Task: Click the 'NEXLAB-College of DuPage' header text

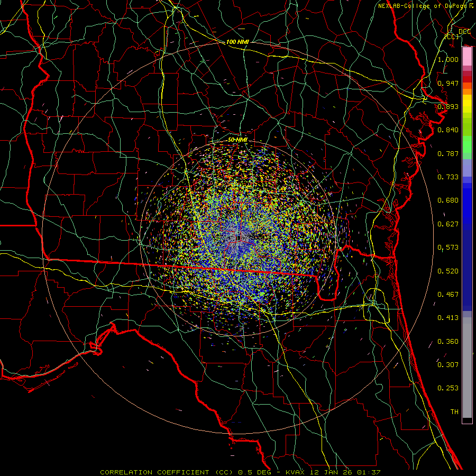Action: click(422, 6)
